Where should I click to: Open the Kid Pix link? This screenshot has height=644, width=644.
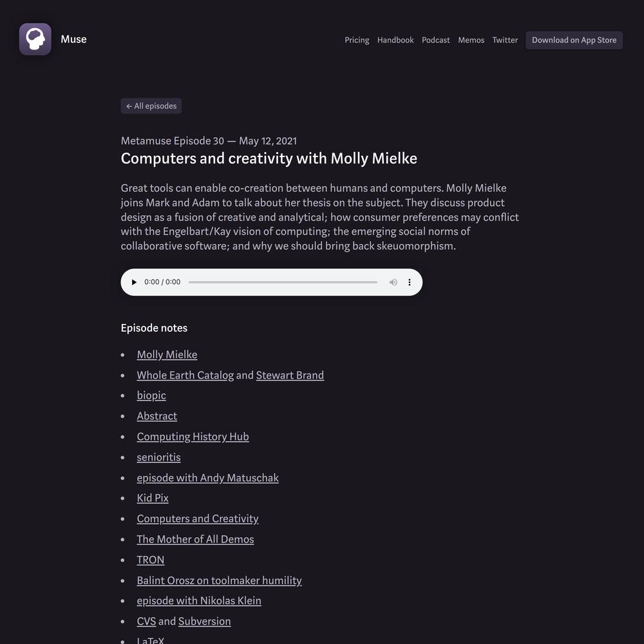(x=153, y=498)
